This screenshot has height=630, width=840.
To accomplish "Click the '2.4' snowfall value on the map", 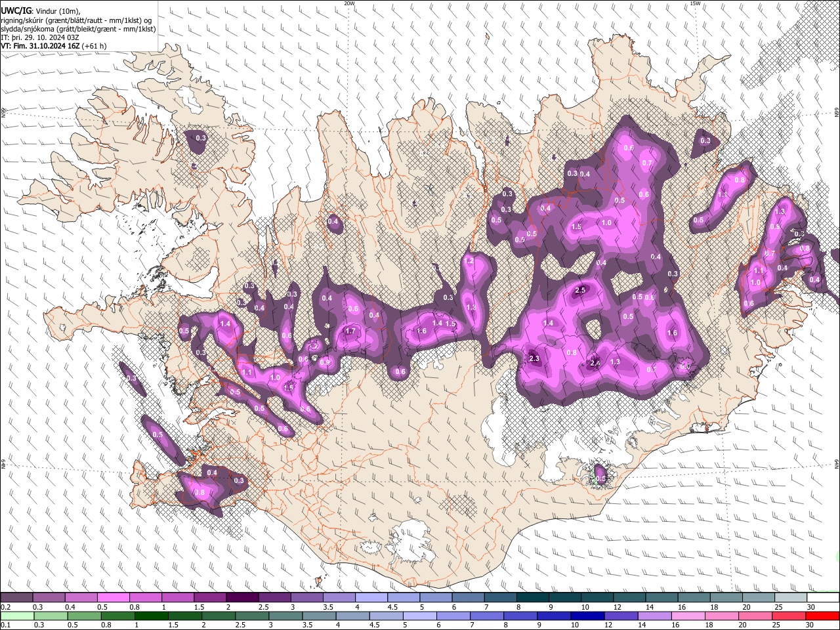I will (x=595, y=363).
